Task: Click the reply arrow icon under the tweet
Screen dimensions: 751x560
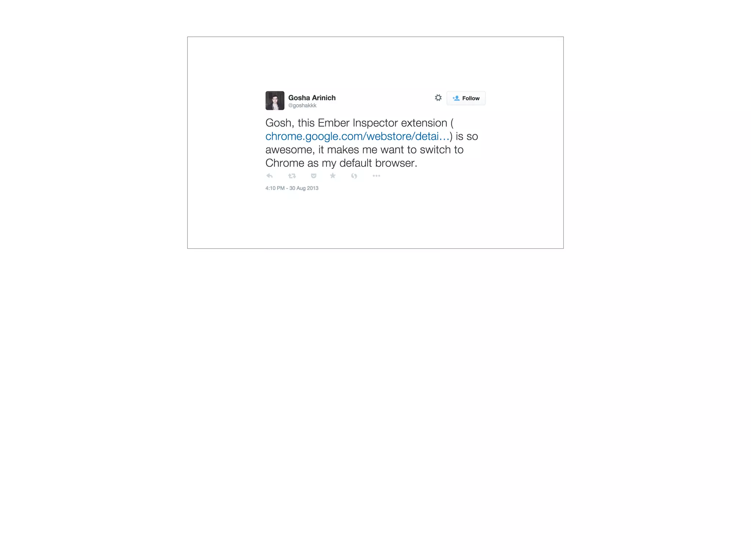Action: pos(270,176)
